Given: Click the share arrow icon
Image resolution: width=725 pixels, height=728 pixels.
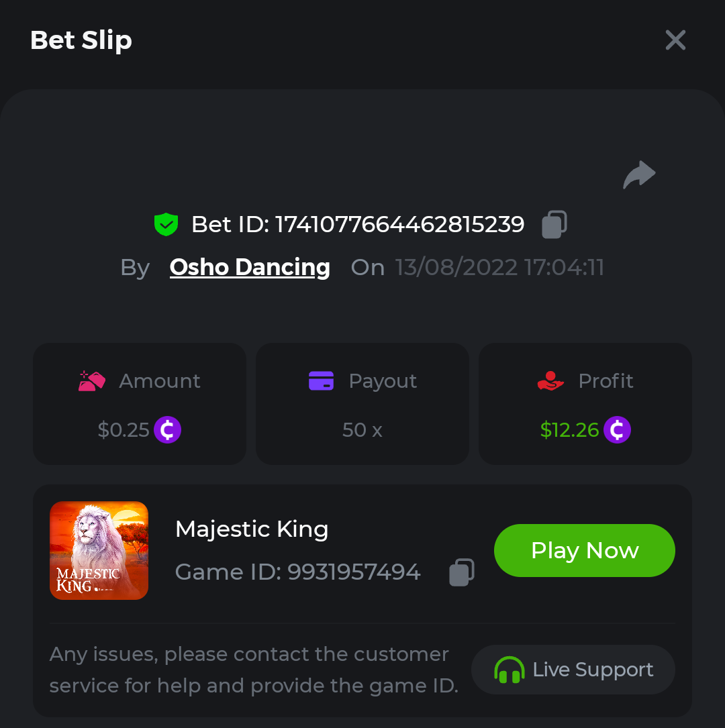Looking at the screenshot, I should [638, 175].
